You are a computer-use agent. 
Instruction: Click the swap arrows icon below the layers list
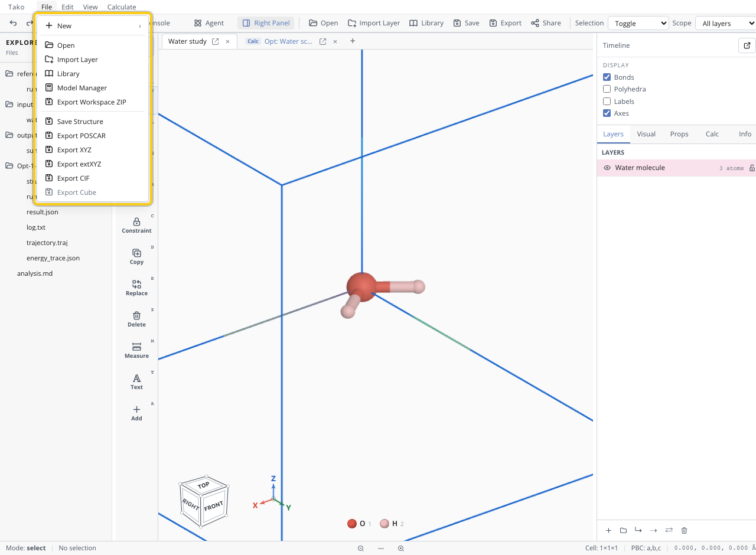pos(669,530)
